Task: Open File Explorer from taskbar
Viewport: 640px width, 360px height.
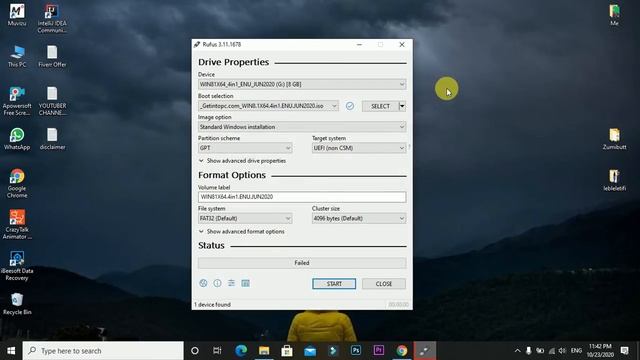Action: [264, 351]
